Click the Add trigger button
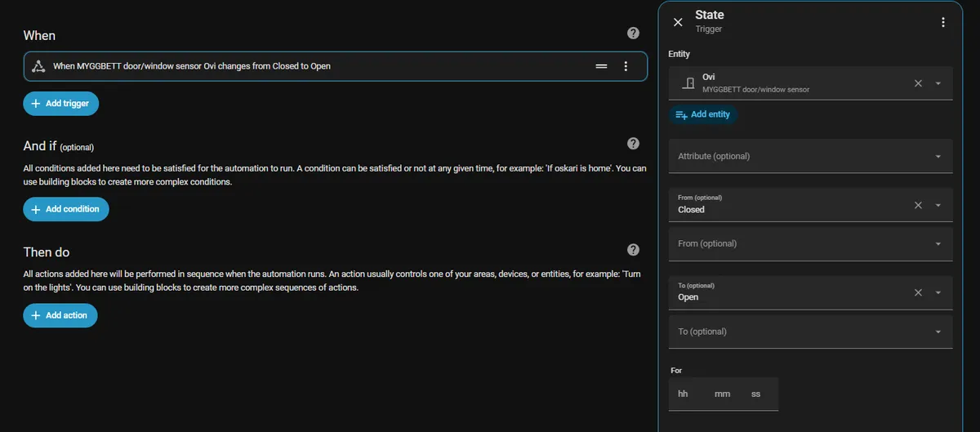Viewport: 980px width, 432px height. coord(61,104)
